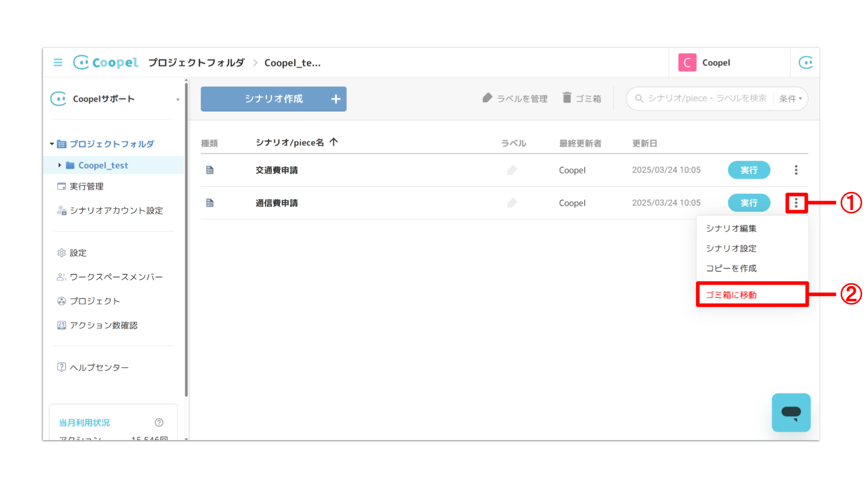Click the Coopel logo in the header
This screenshot has width=868, height=488.
click(x=106, y=62)
